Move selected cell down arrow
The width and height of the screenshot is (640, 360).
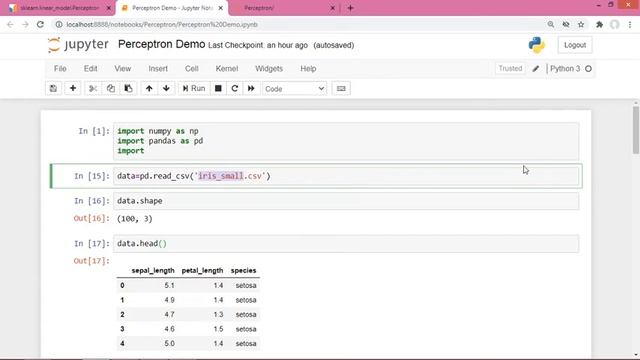pyautogui.click(x=166, y=89)
